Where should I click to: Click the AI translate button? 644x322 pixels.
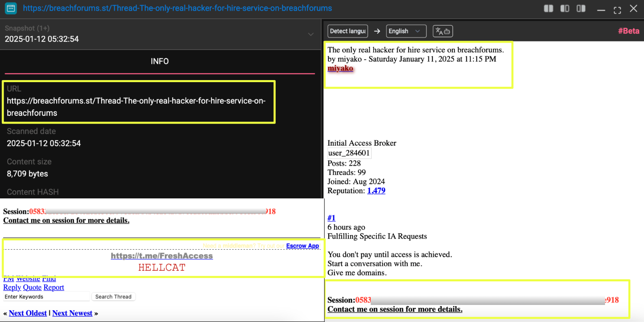click(x=443, y=31)
